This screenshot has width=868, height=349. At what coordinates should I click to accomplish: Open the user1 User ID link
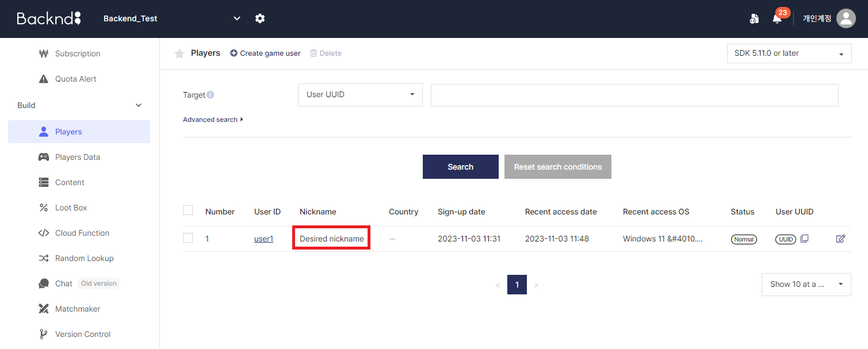pyautogui.click(x=263, y=239)
